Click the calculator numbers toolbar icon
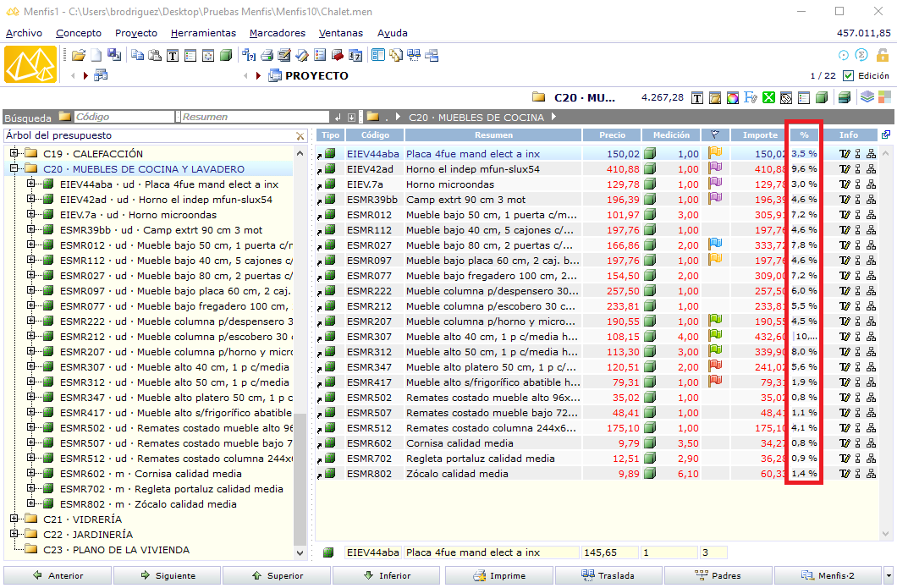 click(355, 56)
